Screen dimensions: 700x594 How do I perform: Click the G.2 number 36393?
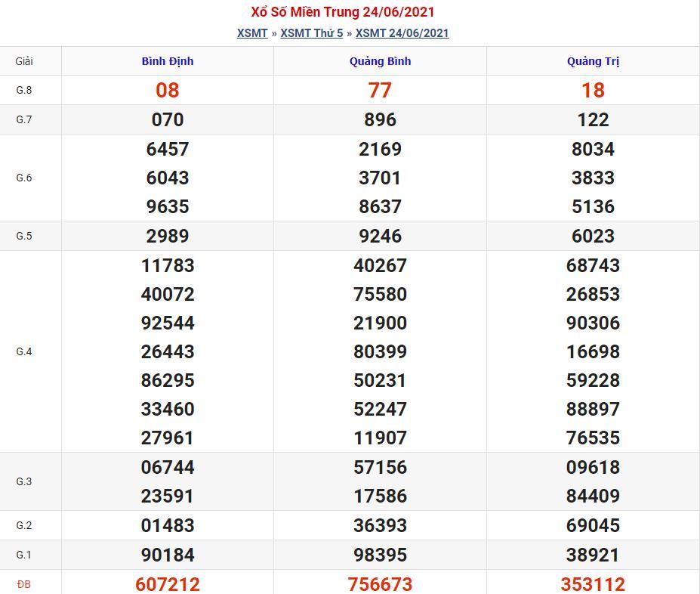pos(380,525)
